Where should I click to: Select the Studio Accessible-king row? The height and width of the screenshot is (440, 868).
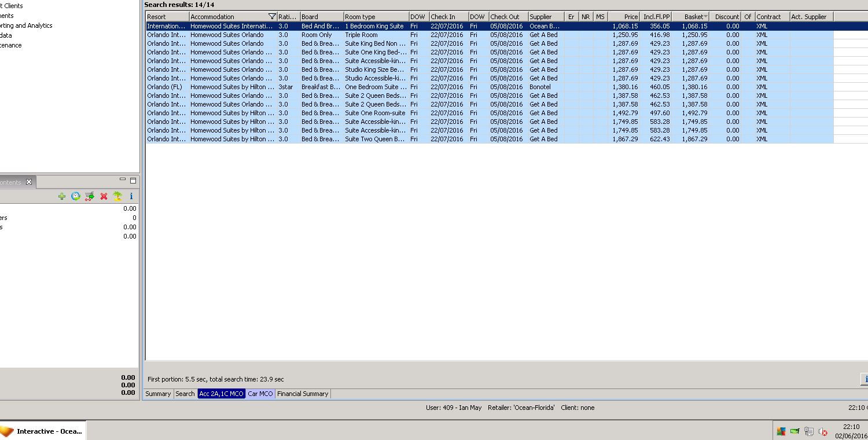490,78
